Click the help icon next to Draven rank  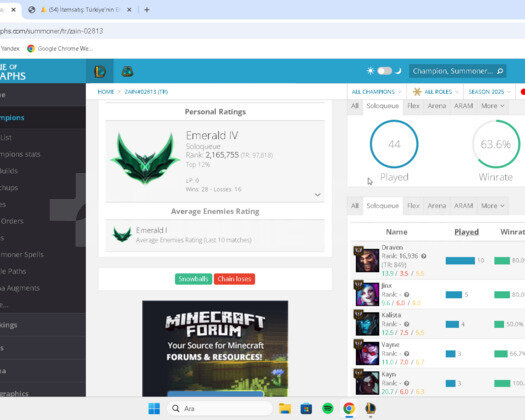click(x=424, y=256)
